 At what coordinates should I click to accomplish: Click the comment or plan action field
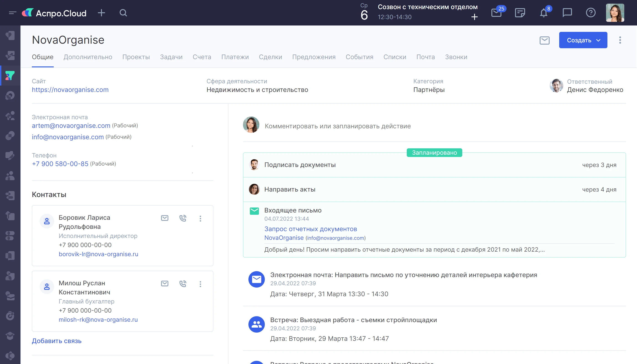tap(338, 126)
